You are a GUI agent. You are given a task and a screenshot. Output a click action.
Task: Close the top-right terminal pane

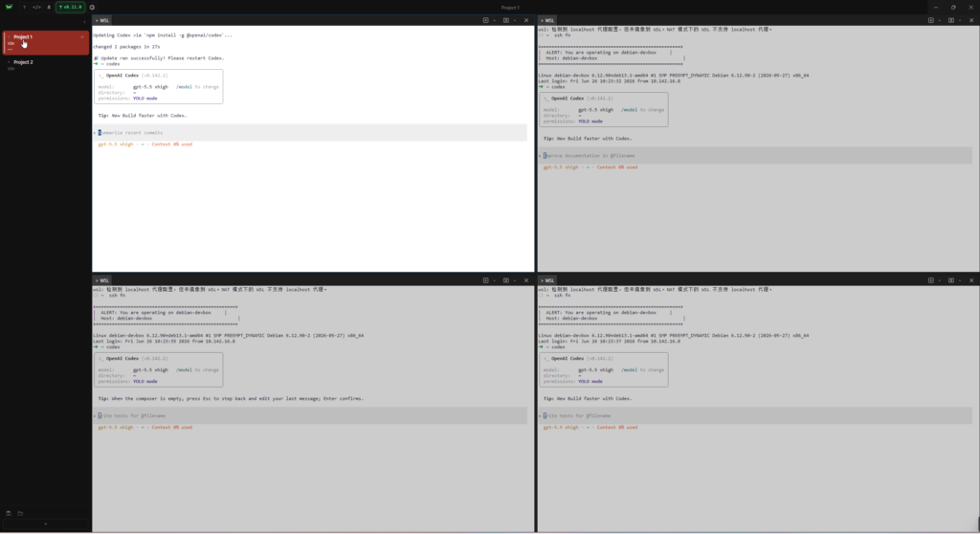pos(971,21)
